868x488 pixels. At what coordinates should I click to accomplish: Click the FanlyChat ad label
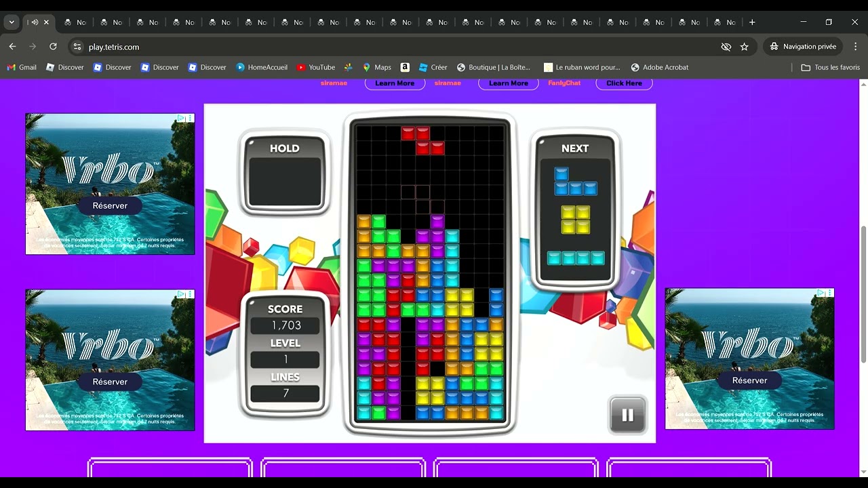[564, 83]
